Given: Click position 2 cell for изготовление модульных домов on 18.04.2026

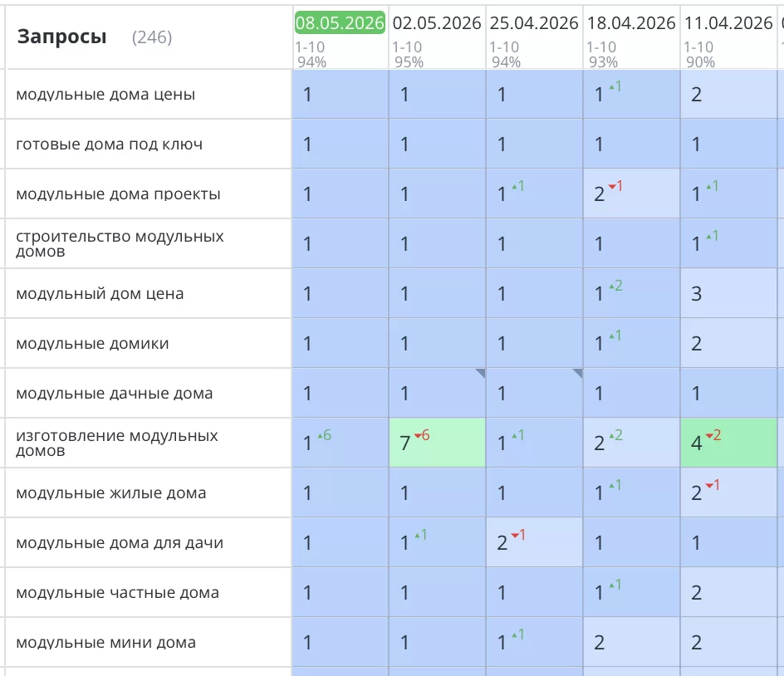Looking at the screenshot, I should tap(631, 443).
